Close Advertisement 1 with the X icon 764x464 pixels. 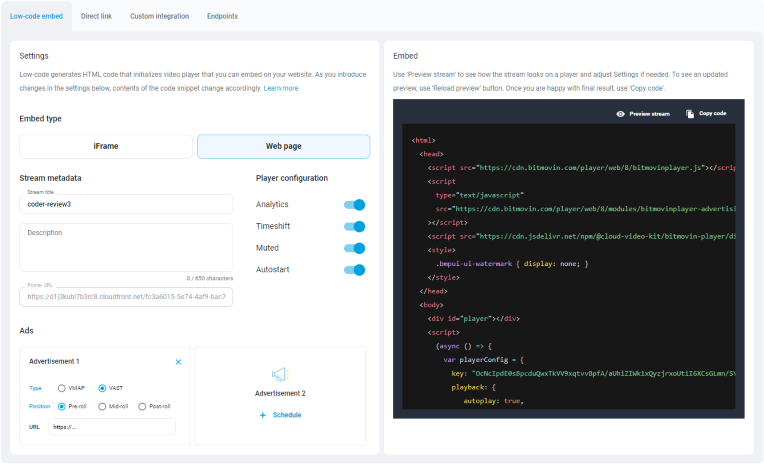click(178, 361)
